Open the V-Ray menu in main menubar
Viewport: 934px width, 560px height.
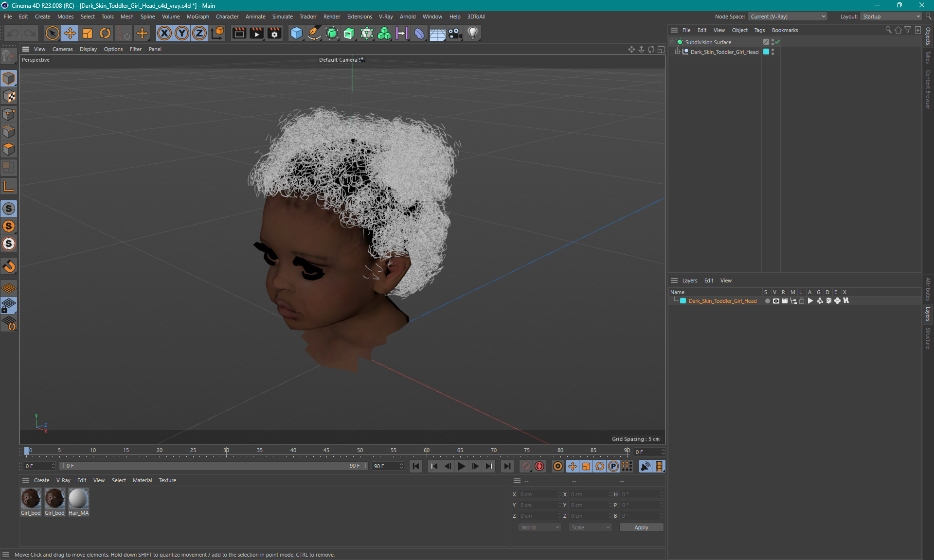coord(386,17)
